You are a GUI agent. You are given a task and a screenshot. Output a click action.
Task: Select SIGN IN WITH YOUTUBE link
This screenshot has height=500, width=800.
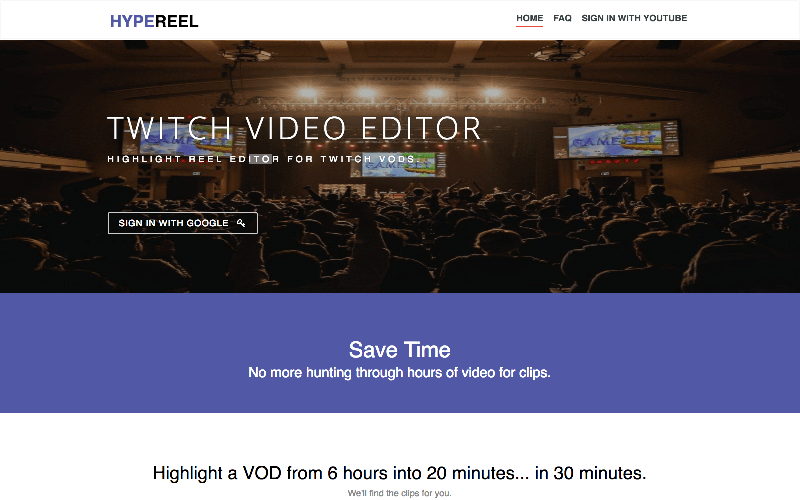(x=634, y=18)
